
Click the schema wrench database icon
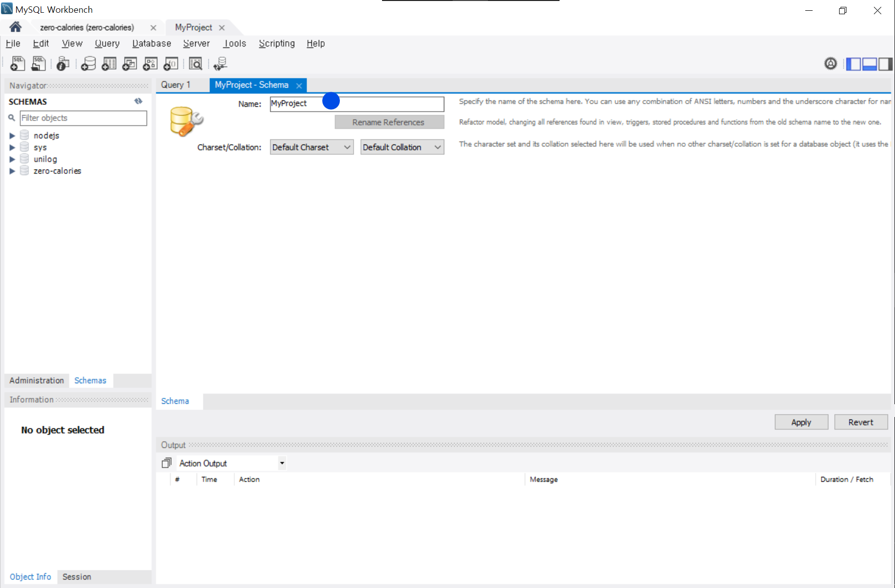(186, 121)
